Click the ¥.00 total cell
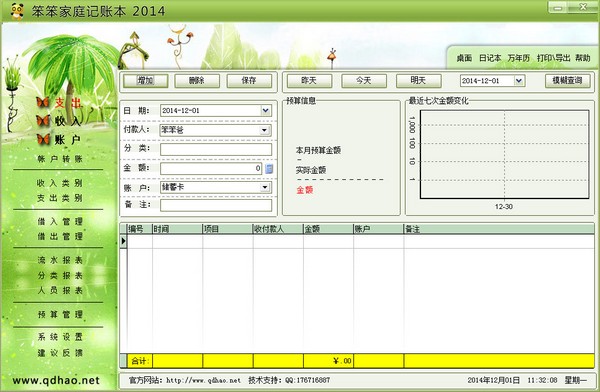The image size is (600, 392). (328, 361)
